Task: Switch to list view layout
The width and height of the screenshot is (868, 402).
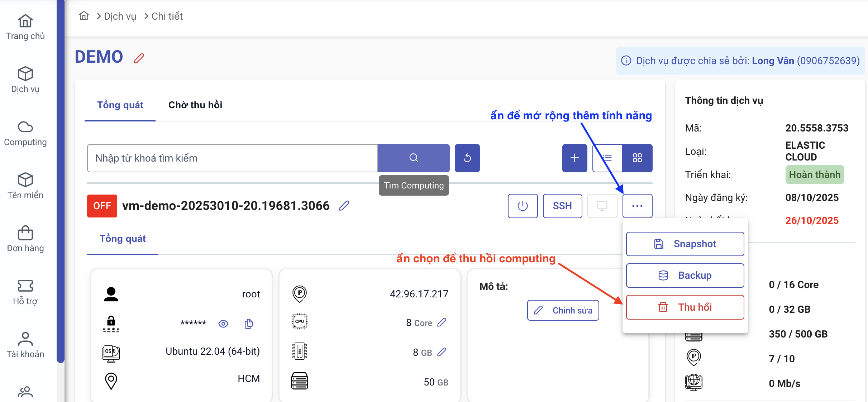Action: [607, 158]
